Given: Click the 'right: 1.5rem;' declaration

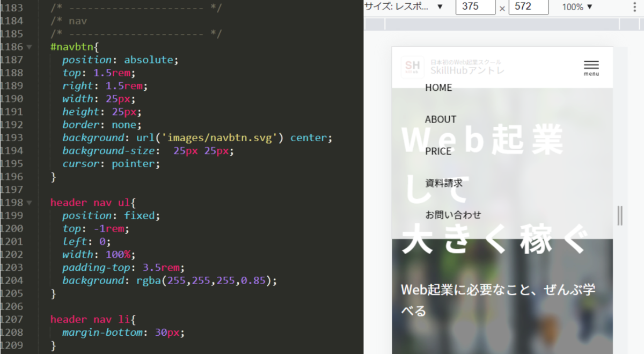Looking at the screenshot, I should [105, 86].
